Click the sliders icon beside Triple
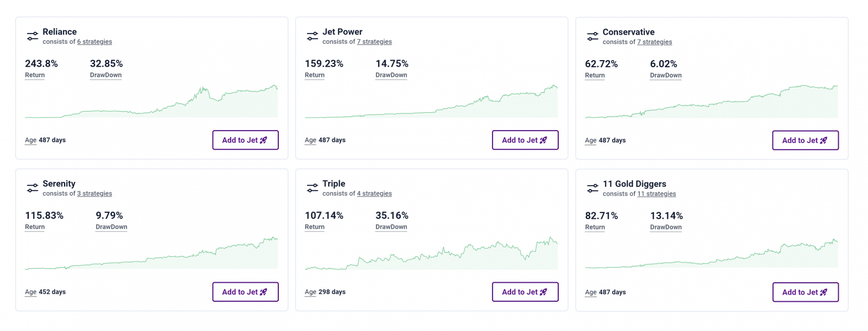The height and width of the screenshot is (331, 868). (312, 188)
